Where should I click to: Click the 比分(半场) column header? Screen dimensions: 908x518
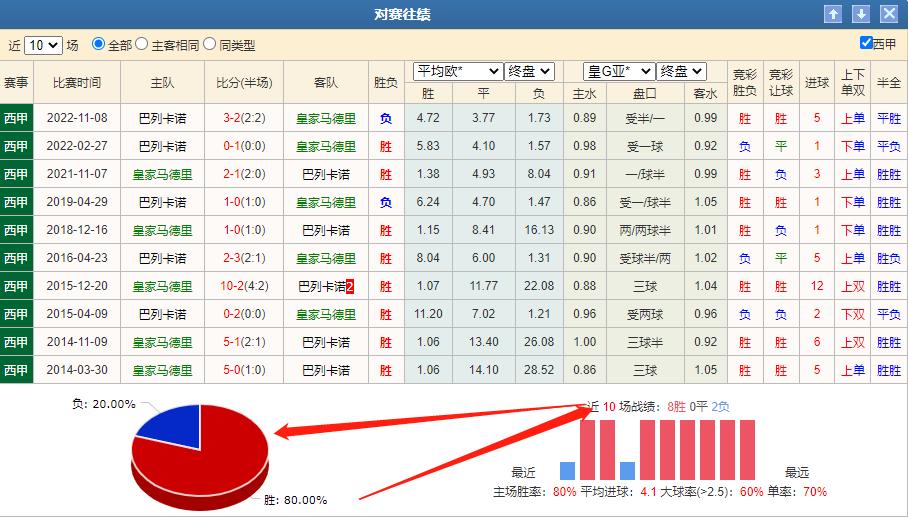click(x=244, y=83)
